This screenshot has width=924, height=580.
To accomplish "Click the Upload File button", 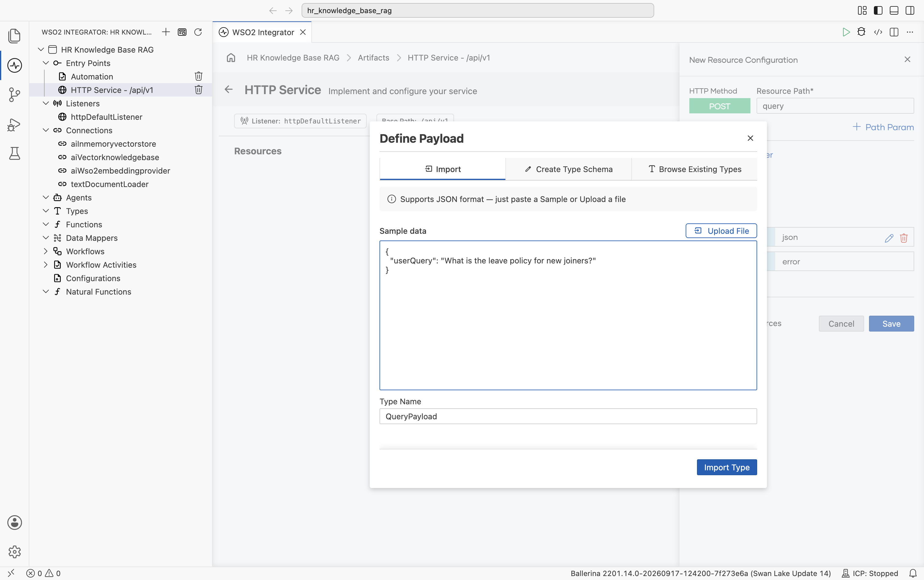I will click(x=721, y=230).
